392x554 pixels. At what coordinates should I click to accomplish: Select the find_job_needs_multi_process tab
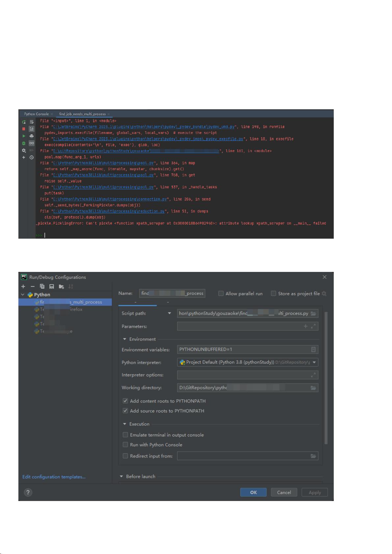[x=82, y=114]
